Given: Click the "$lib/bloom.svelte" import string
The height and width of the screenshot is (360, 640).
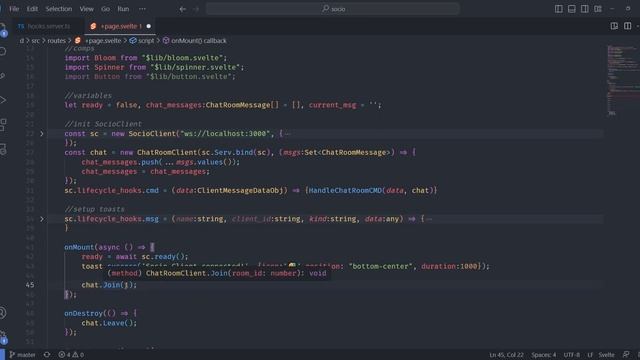Looking at the screenshot, I should [x=184, y=58].
